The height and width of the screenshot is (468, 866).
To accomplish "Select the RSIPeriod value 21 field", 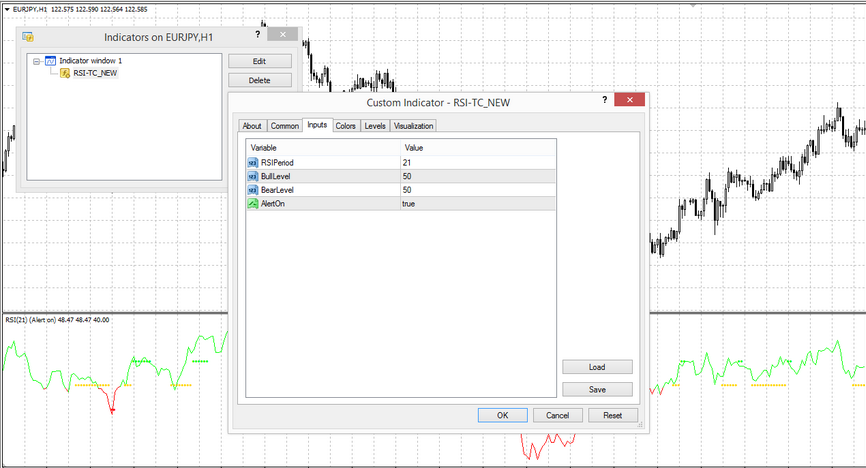I will [x=475, y=162].
